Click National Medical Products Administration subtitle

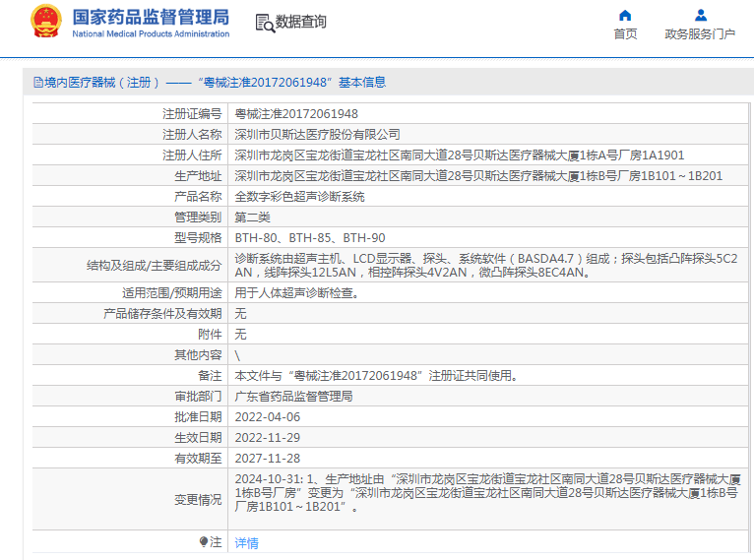coord(151,33)
